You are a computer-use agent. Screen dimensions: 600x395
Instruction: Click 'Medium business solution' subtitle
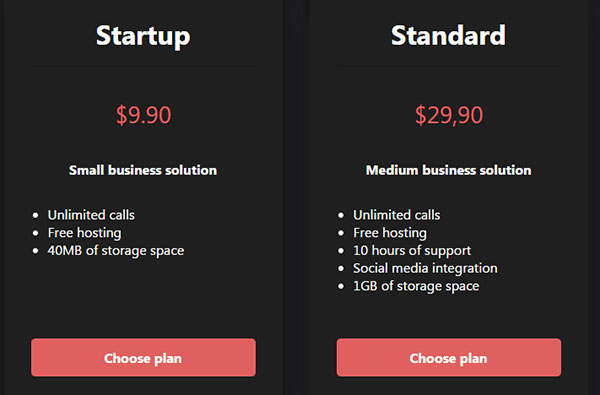click(x=448, y=170)
